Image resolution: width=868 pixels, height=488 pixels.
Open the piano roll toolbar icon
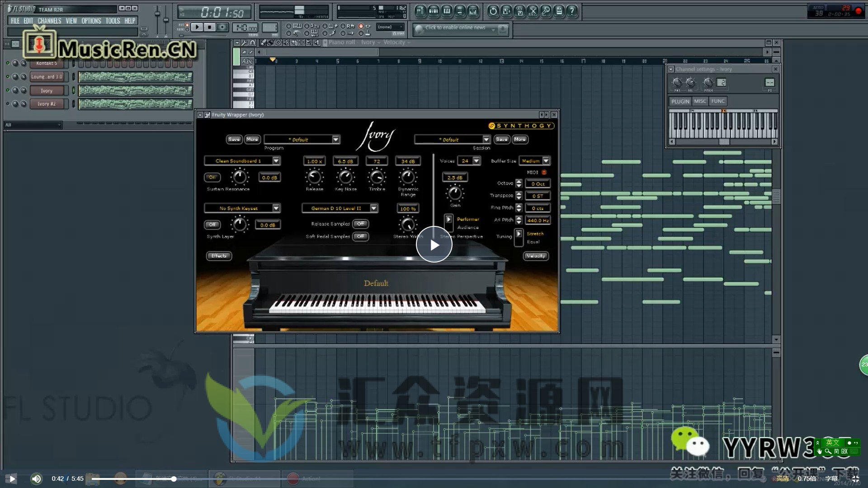pyautogui.click(x=446, y=11)
